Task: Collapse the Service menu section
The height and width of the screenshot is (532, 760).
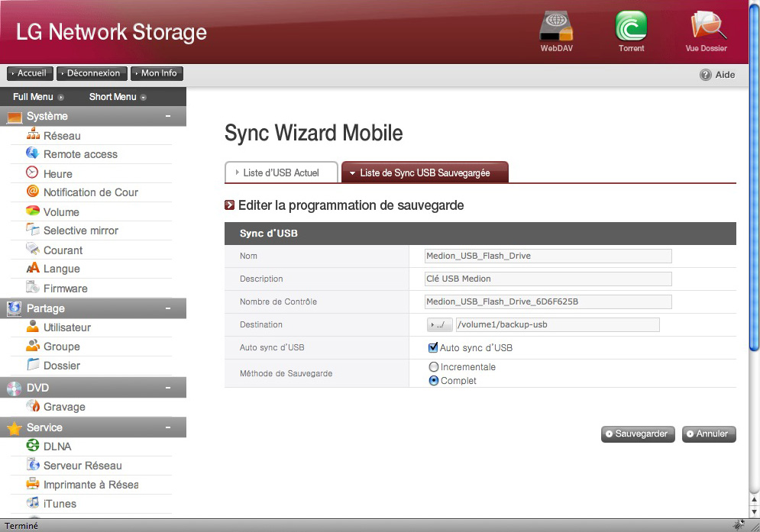Action: pyautogui.click(x=167, y=427)
